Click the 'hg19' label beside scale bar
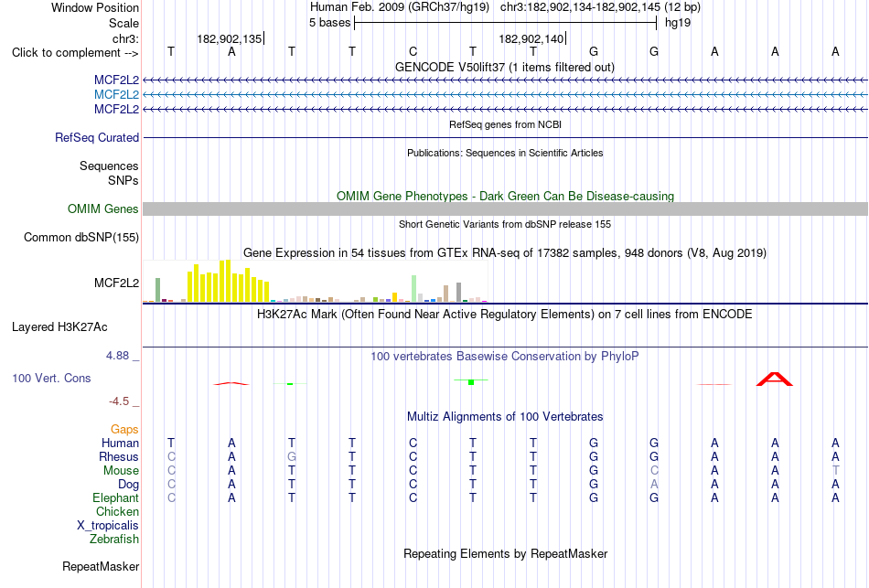Image resolution: width=869 pixels, height=588 pixels. click(x=678, y=23)
